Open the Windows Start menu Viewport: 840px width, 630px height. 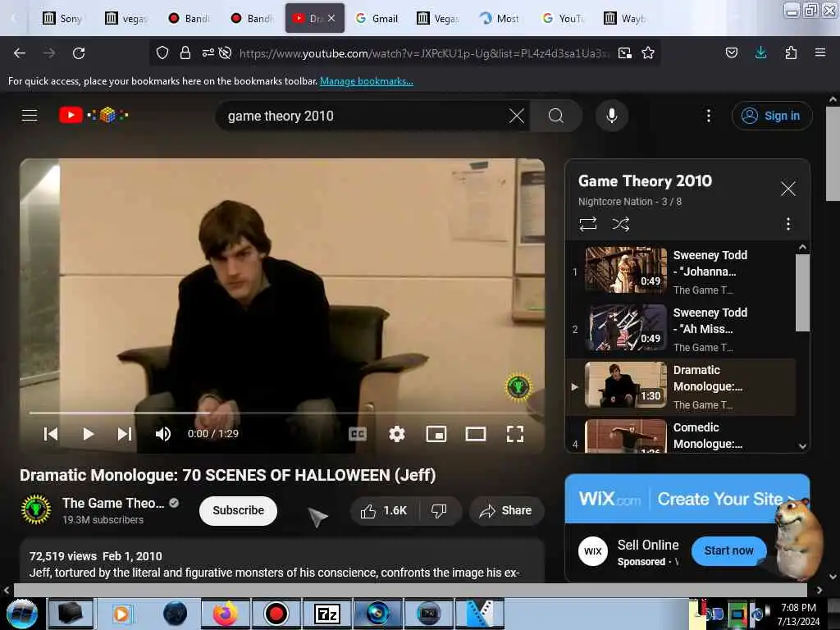(x=21, y=614)
